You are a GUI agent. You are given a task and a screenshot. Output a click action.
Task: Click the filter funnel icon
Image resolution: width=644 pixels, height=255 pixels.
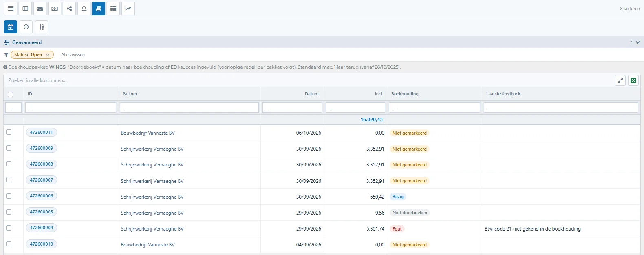6,55
